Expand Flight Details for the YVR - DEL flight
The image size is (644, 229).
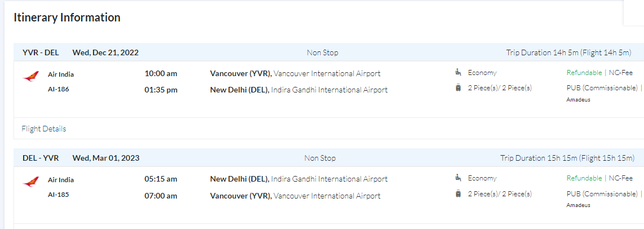click(44, 129)
